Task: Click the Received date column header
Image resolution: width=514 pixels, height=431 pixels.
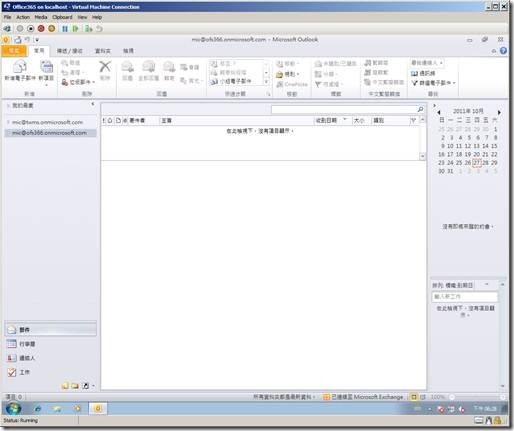Action: coord(332,120)
